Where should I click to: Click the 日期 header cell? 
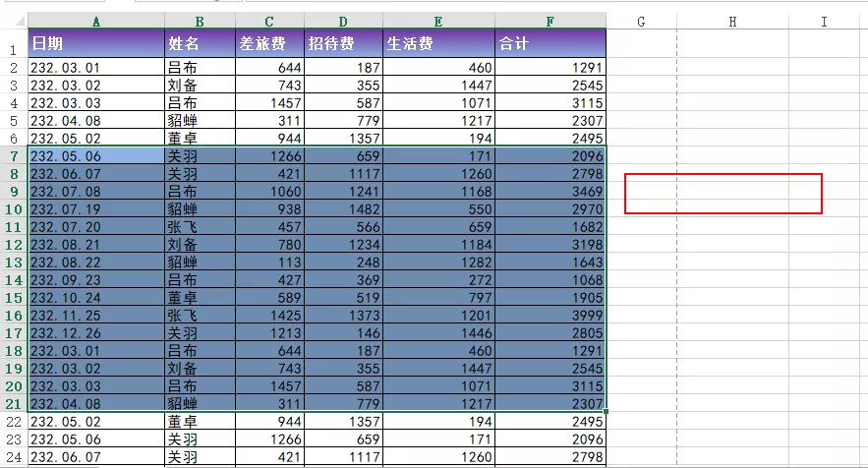(96, 43)
